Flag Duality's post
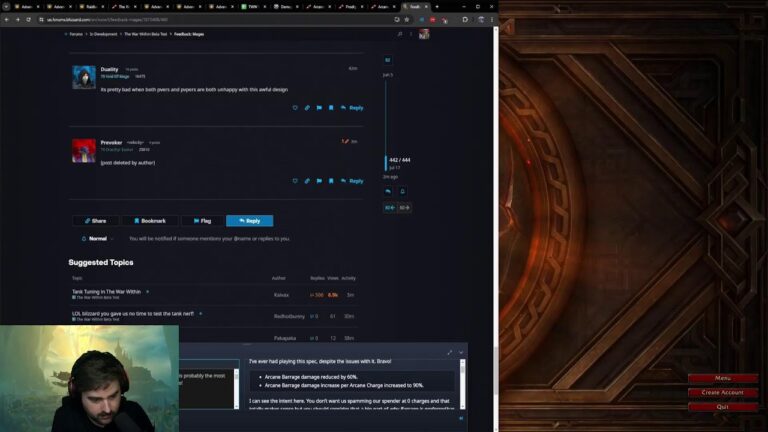Viewport: 768px width, 432px height. pyautogui.click(x=319, y=108)
